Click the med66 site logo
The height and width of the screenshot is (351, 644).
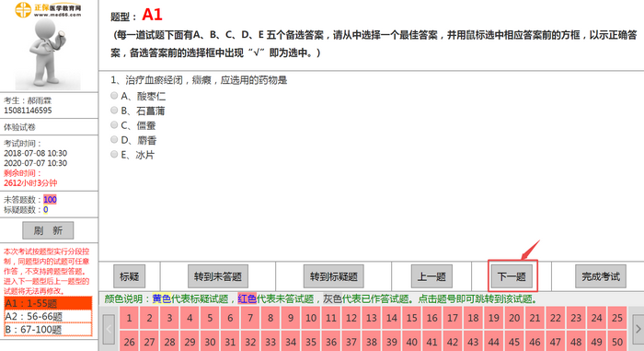48,9
